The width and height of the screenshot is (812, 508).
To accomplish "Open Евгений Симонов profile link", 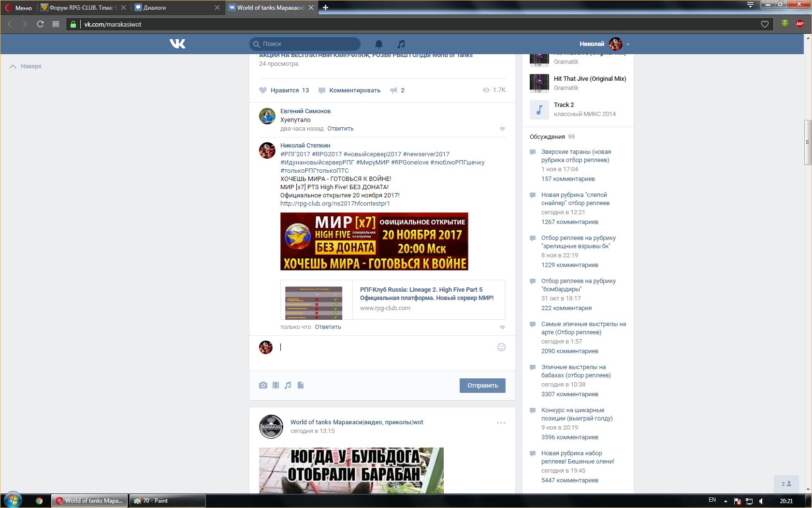I will [305, 111].
